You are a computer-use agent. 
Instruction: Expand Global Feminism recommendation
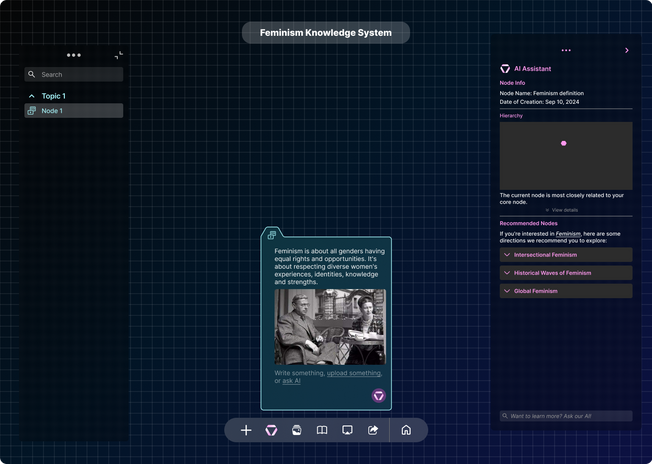tap(566, 291)
